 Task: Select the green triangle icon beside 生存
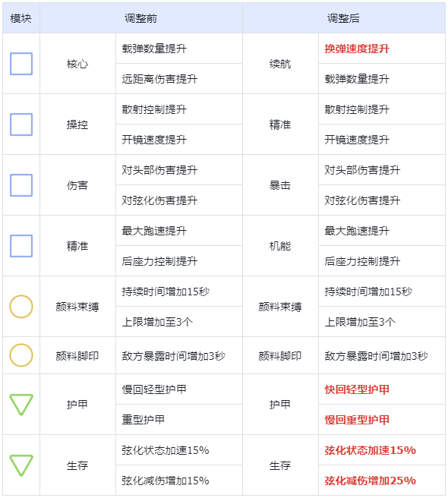tap(21, 465)
